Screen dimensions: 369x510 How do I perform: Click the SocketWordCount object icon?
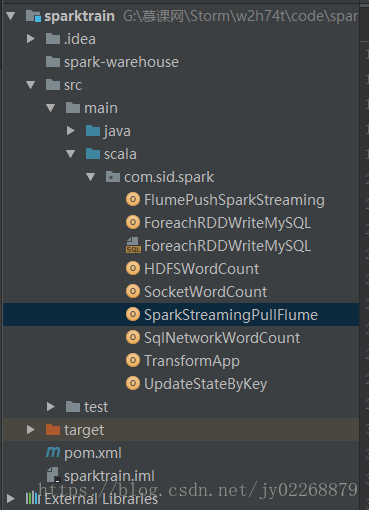pyautogui.click(x=133, y=291)
